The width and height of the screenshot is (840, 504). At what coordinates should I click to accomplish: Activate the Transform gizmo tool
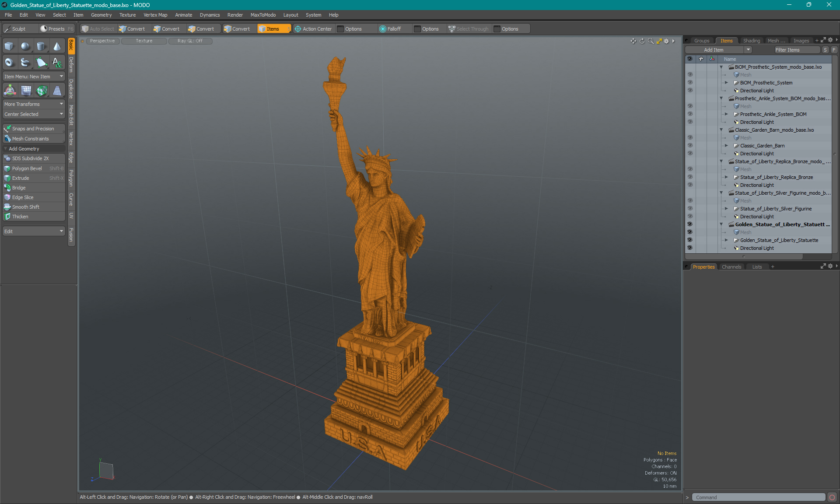click(10, 91)
